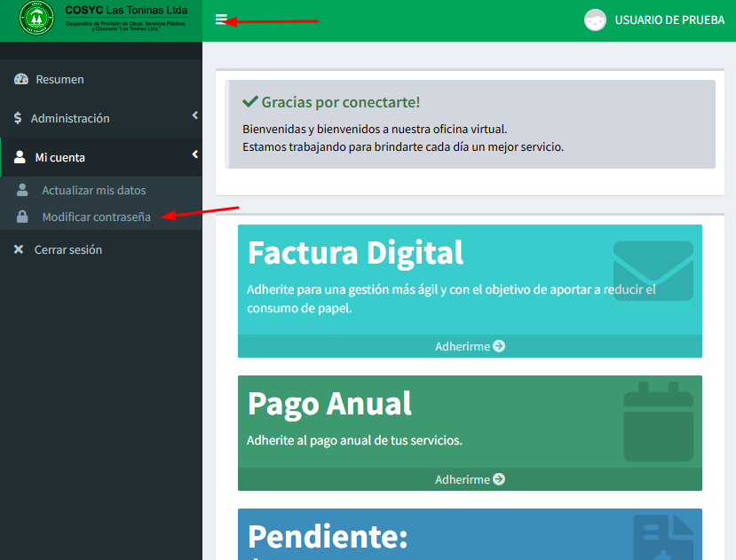Select the arrow icon in Pago Anual Adherirme
This screenshot has height=560, width=736.
point(499,478)
